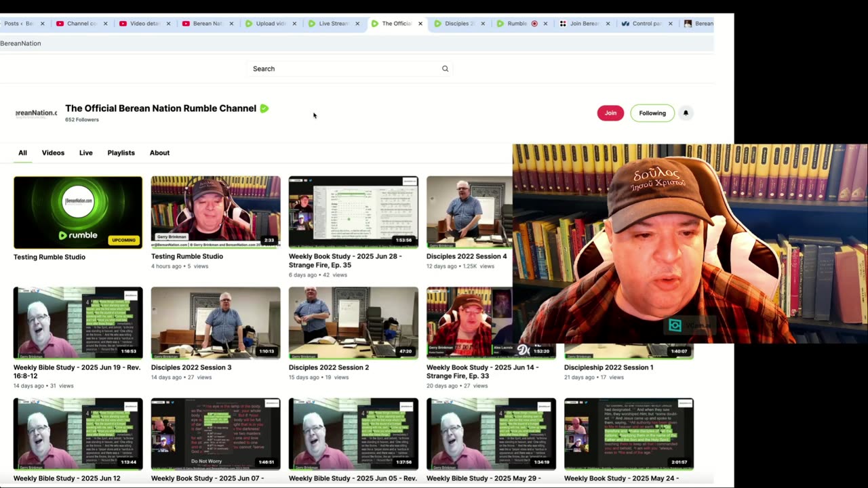868x488 pixels.
Task: Click "Weekly Book Study - 2025 Jun 14" title
Action: click(x=483, y=371)
